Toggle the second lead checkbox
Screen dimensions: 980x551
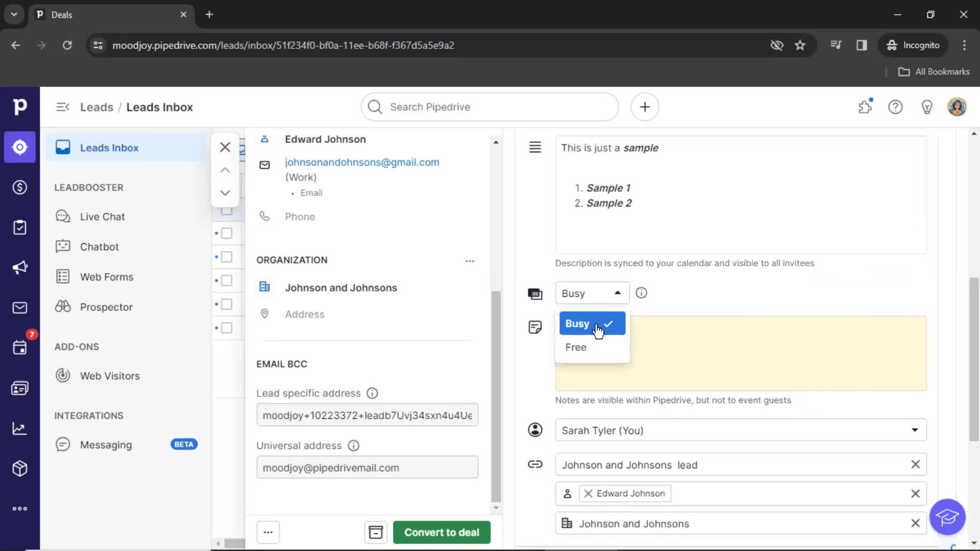(x=227, y=233)
